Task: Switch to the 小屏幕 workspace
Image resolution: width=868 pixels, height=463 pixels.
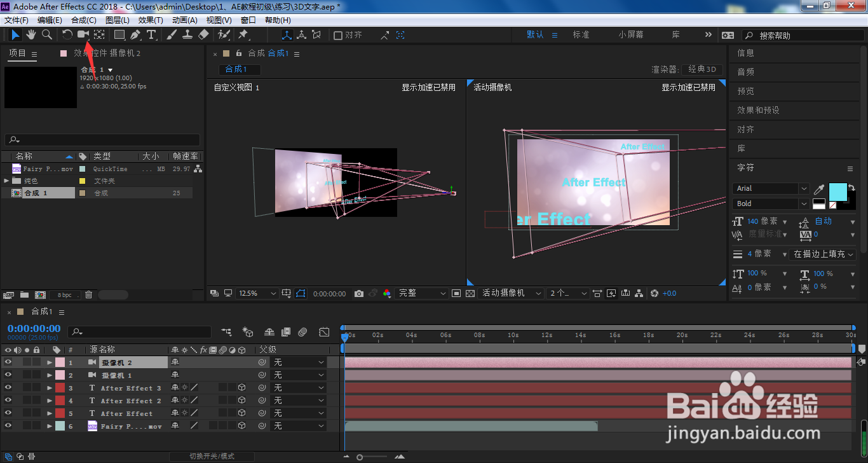Action: (631, 34)
